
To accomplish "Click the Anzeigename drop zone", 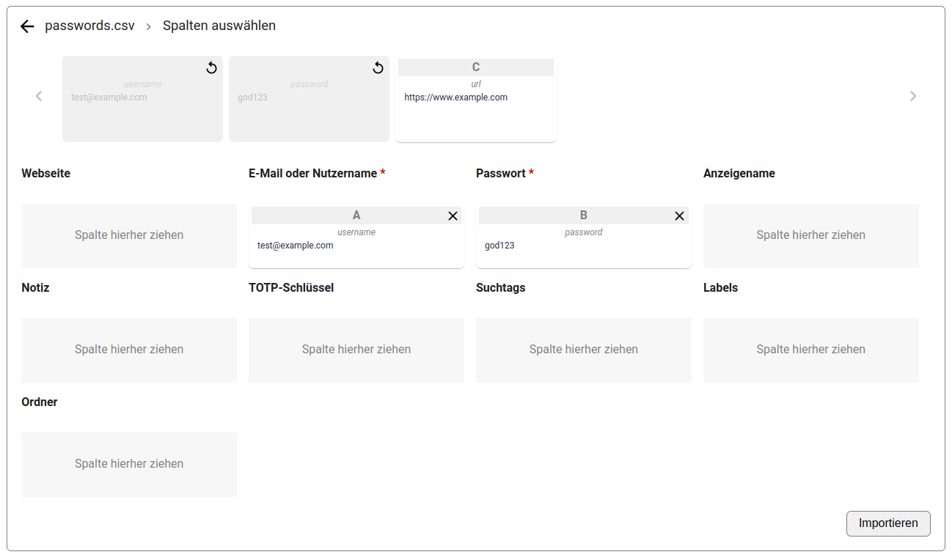I will coord(810,235).
